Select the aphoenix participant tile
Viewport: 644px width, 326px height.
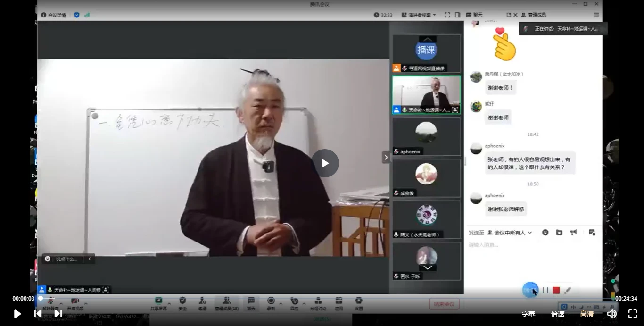[427, 136]
